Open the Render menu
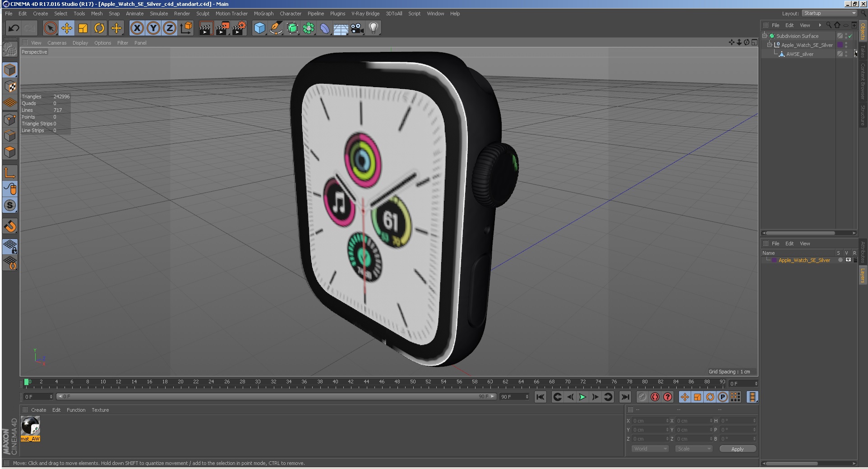 tap(182, 14)
